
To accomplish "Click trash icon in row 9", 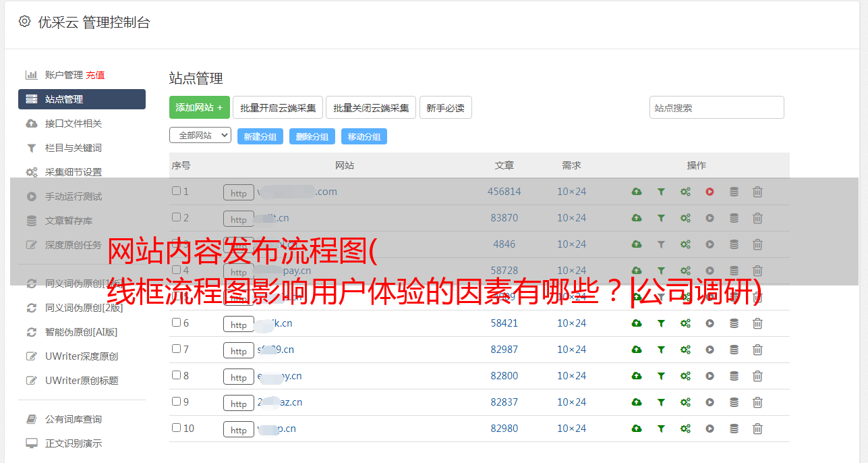I will [x=757, y=402].
